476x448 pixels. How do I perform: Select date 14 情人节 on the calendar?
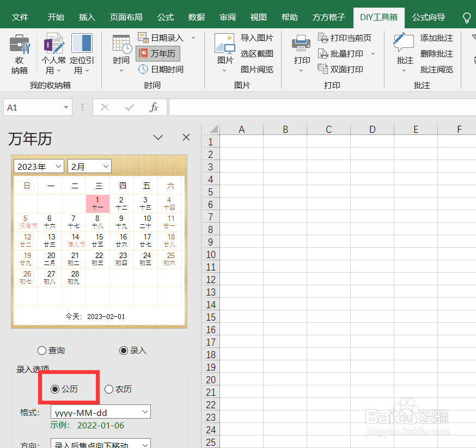coord(74,241)
